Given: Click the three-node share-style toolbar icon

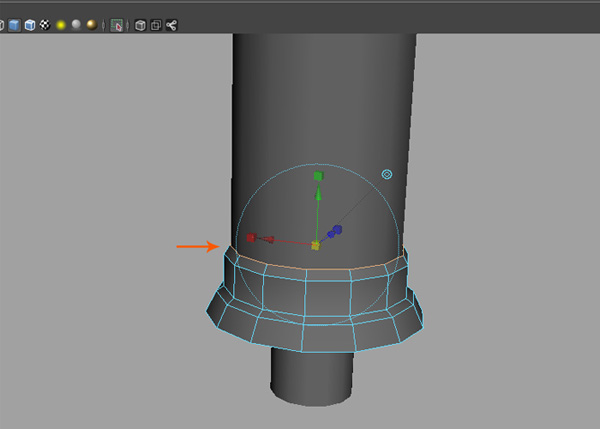Looking at the screenshot, I should click(172, 25).
